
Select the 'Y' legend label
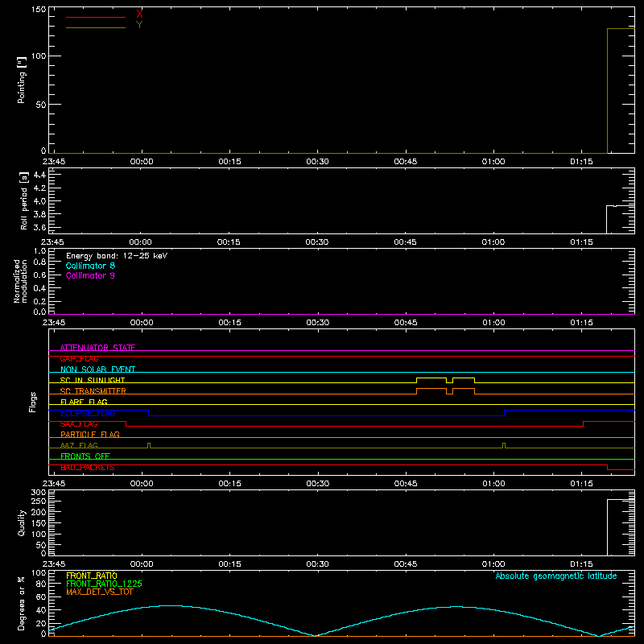click(x=139, y=24)
